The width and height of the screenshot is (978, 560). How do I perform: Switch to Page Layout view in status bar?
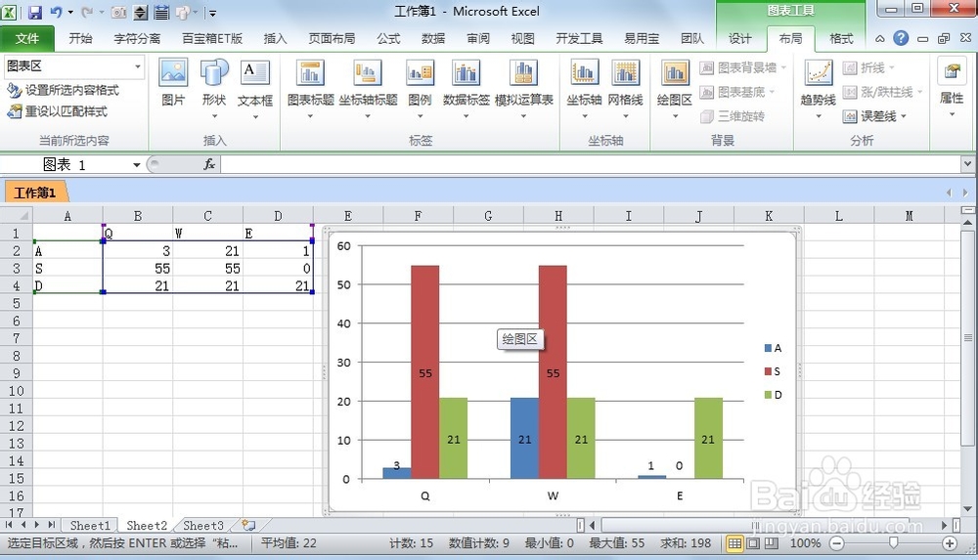coord(753,543)
